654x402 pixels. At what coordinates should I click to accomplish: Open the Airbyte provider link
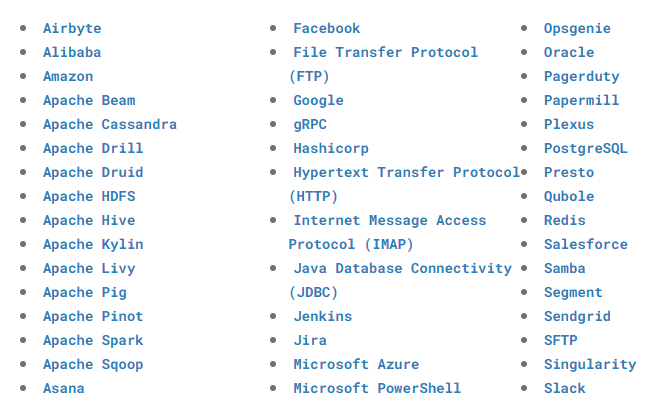[72, 28]
